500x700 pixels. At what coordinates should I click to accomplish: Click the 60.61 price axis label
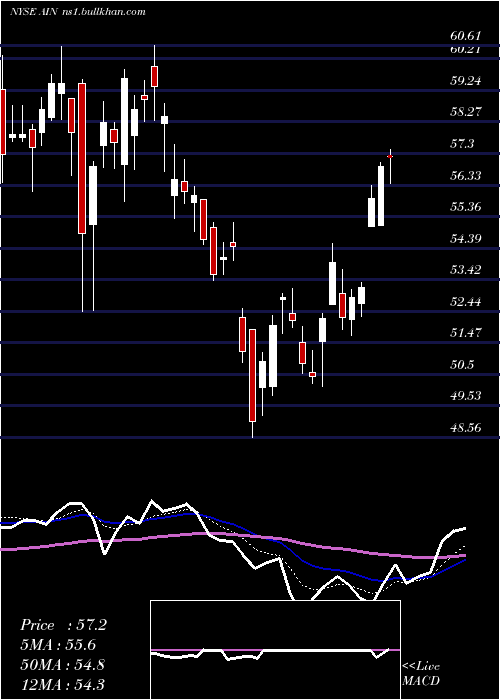[466, 36]
